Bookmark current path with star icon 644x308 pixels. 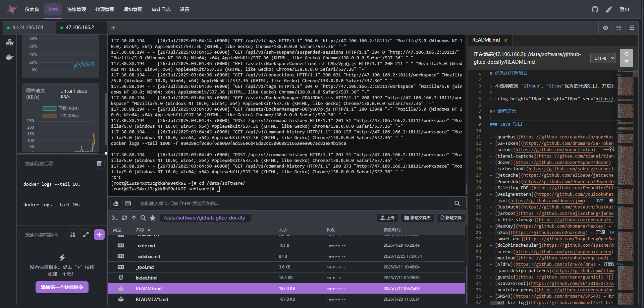pyautogui.click(x=153, y=218)
